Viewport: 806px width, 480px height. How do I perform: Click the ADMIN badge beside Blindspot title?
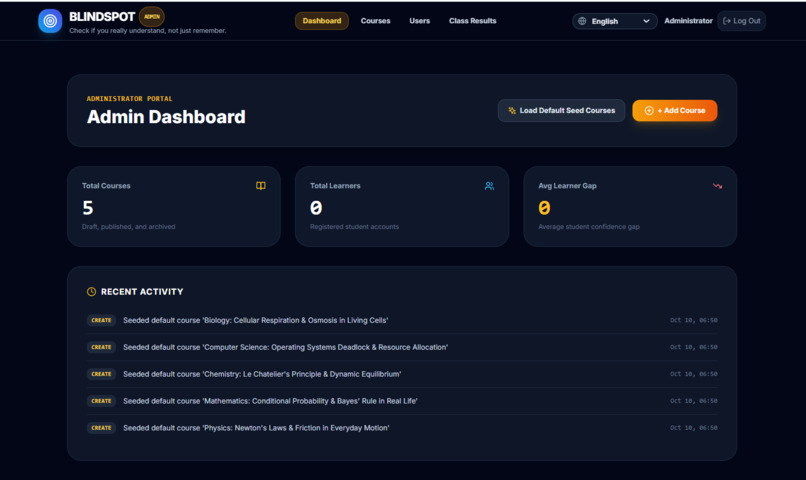tap(152, 16)
